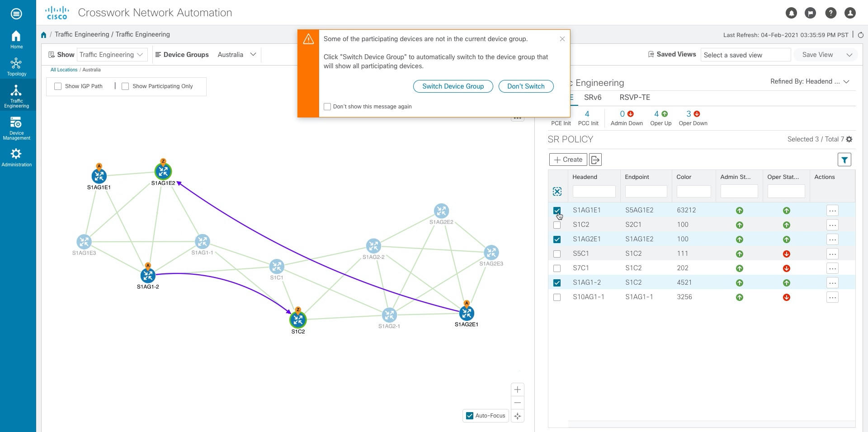The width and height of the screenshot is (868, 432).
Task: Check the Show Participating Only box
Action: [125, 86]
